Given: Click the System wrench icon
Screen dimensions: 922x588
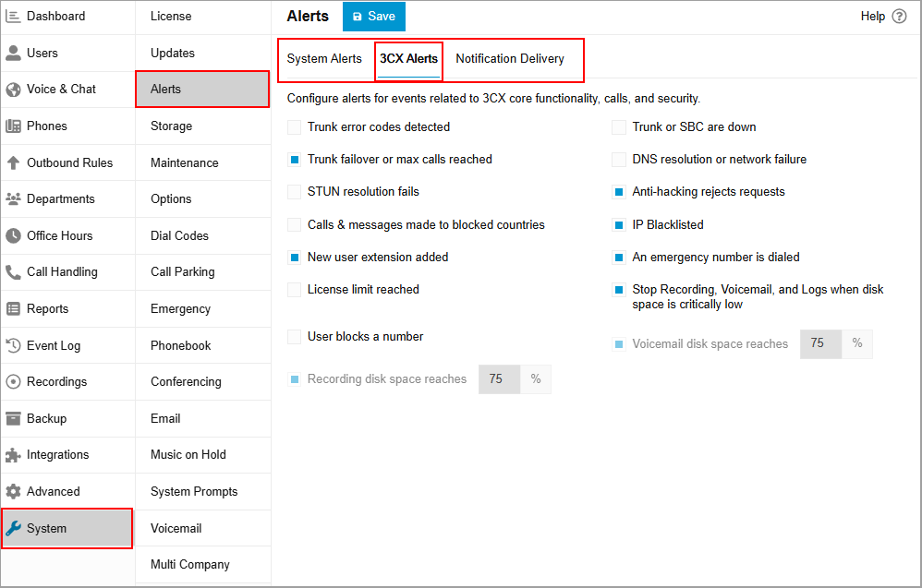Looking at the screenshot, I should pos(13,528).
